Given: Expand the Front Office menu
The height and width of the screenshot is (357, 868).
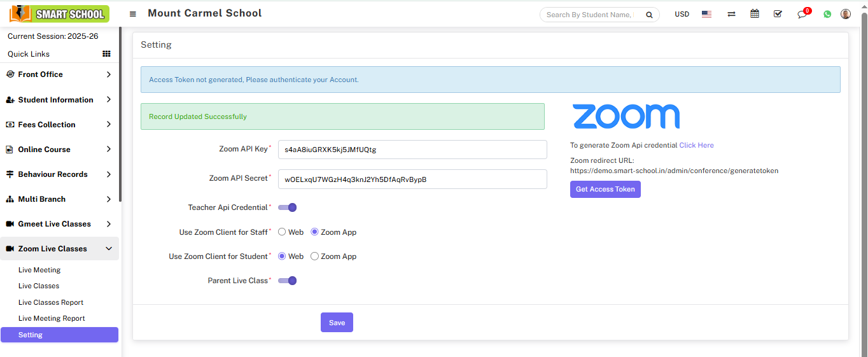Looking at the screenshot, I should [x=59, y=74].
